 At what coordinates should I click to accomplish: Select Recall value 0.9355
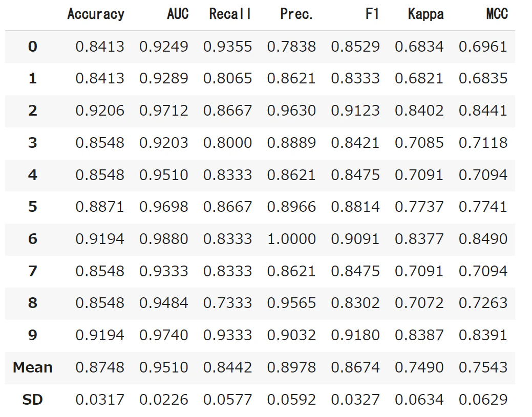228,47
